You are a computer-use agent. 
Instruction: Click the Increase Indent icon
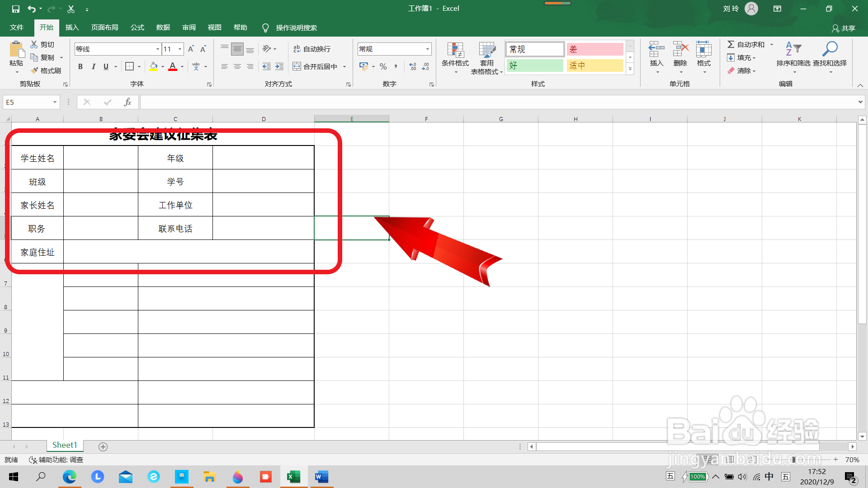click(x=279, y=66)
